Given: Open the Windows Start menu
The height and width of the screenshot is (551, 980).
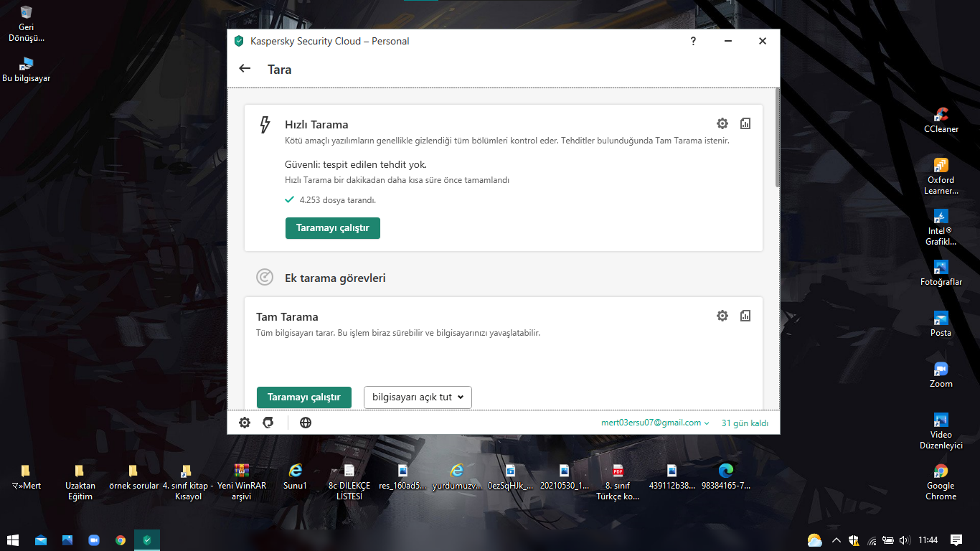Looking at the screenshot, I should click(13, 540).
